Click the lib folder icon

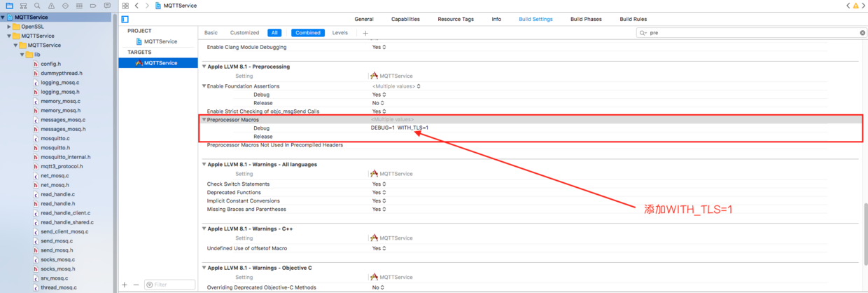point(29,55)
